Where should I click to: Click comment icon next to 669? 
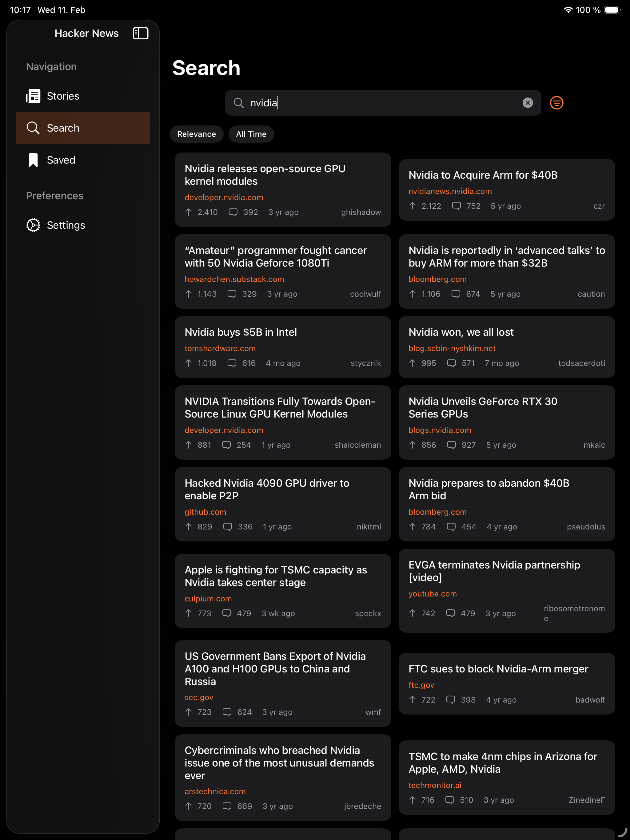point(227,806)
